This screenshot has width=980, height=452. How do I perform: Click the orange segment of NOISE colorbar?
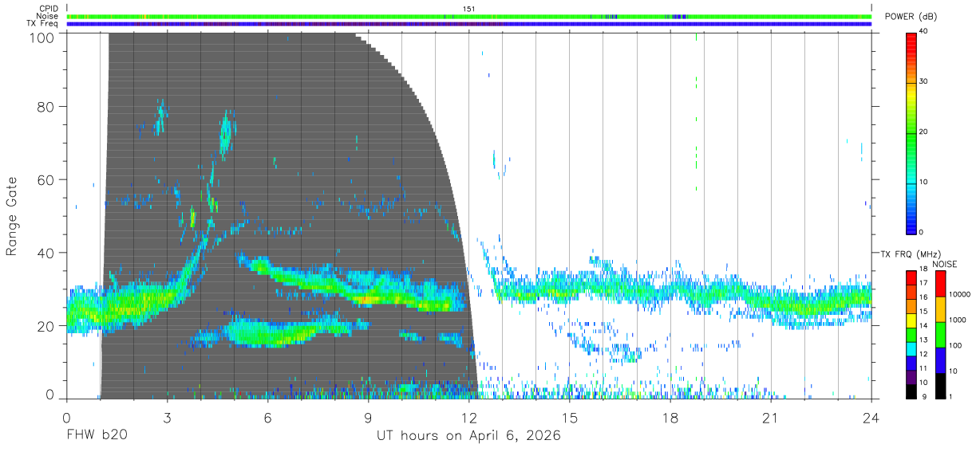pyautogui.click(x=940, y=309)
